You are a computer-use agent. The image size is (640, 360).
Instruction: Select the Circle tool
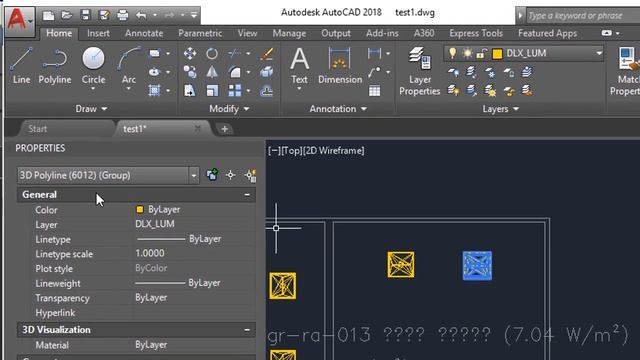click(93, 65)
